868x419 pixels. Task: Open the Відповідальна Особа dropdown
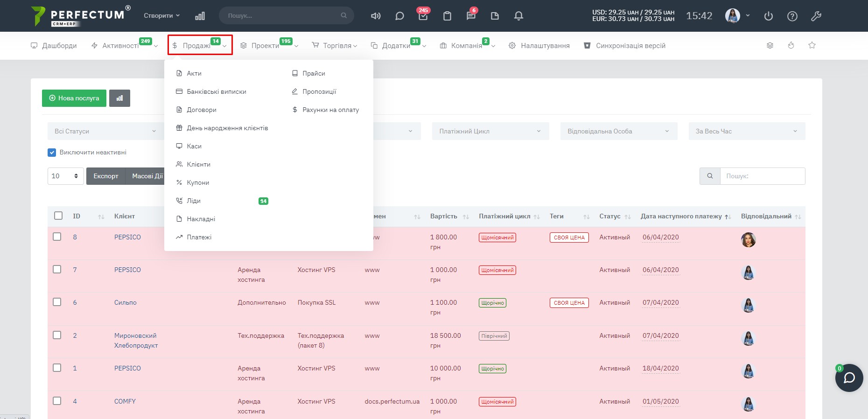pyautogui.click(x=618, y=131)
